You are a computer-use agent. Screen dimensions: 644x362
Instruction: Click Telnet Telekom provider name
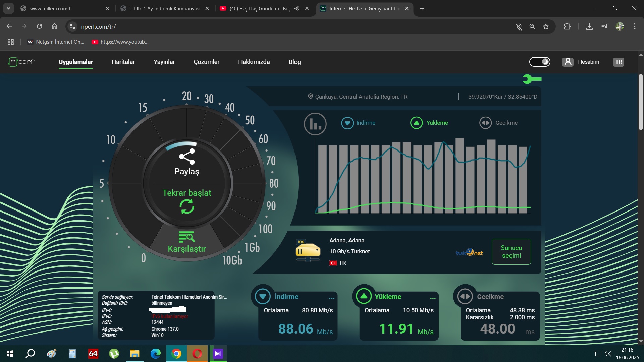coord(189,297)
